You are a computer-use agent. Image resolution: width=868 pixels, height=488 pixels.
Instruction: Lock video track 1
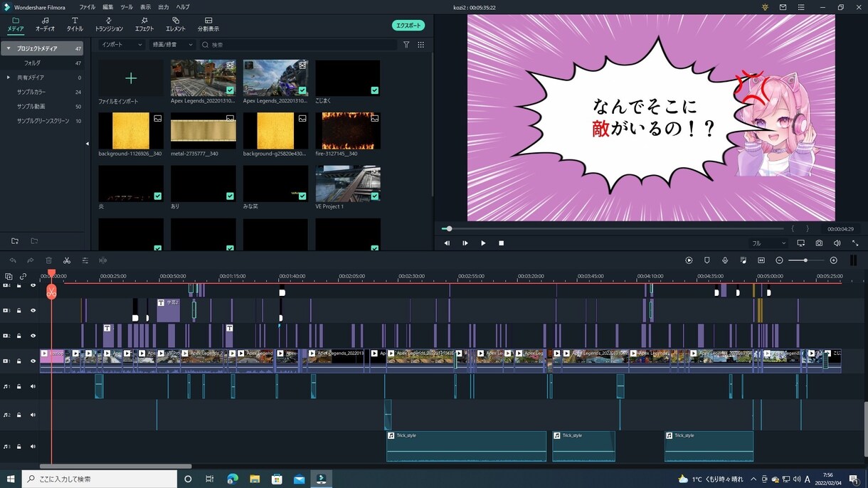click(19, 361)
